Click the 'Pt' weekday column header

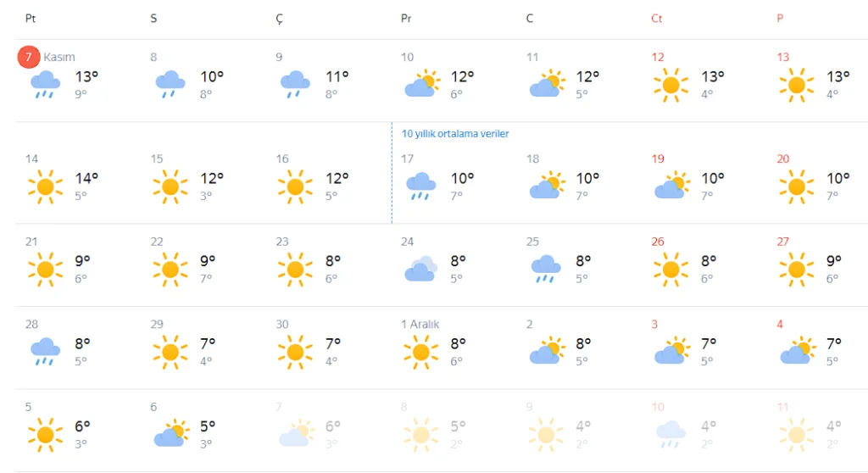pyautogui.click(x=31, y=19)
